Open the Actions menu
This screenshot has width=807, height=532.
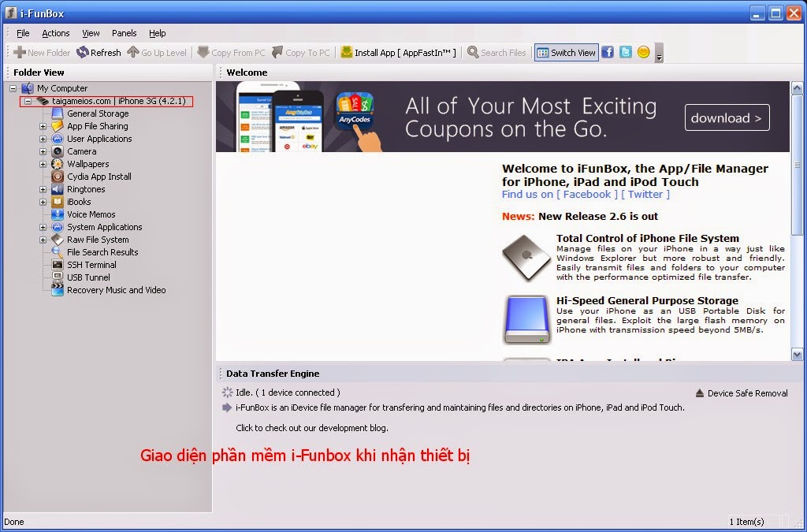tap(56, 33)
